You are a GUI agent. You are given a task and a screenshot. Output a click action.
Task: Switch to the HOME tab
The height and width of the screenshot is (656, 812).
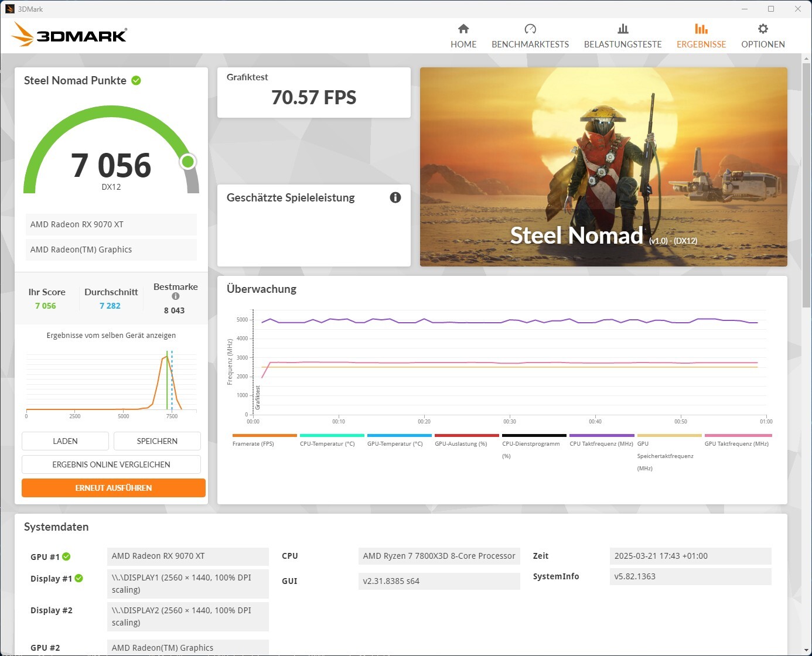[463, 36]
